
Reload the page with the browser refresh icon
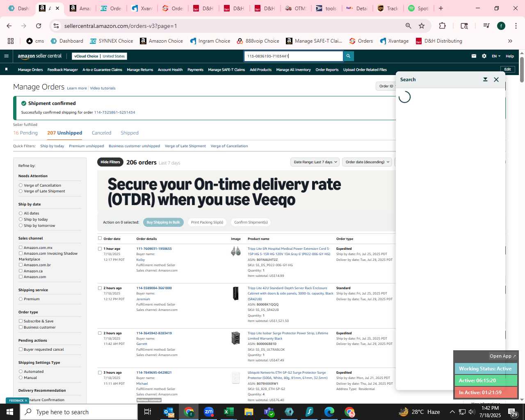coord(39,26)
